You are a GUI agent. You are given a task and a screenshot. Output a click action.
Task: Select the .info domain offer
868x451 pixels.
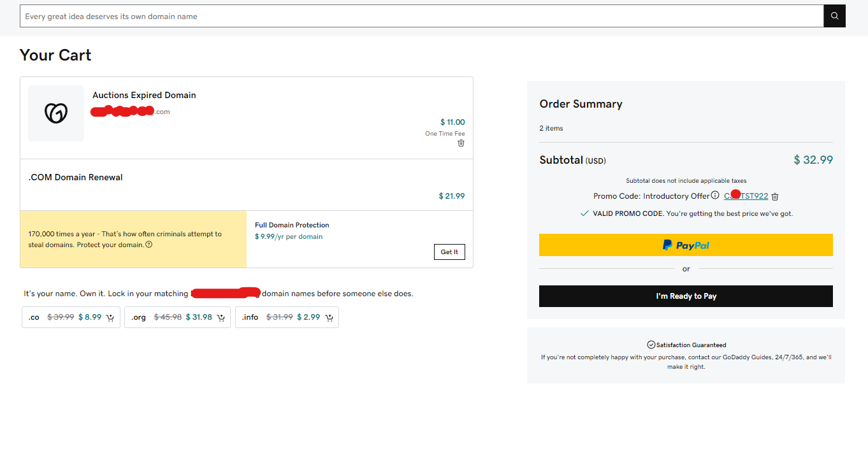[287, 317]
